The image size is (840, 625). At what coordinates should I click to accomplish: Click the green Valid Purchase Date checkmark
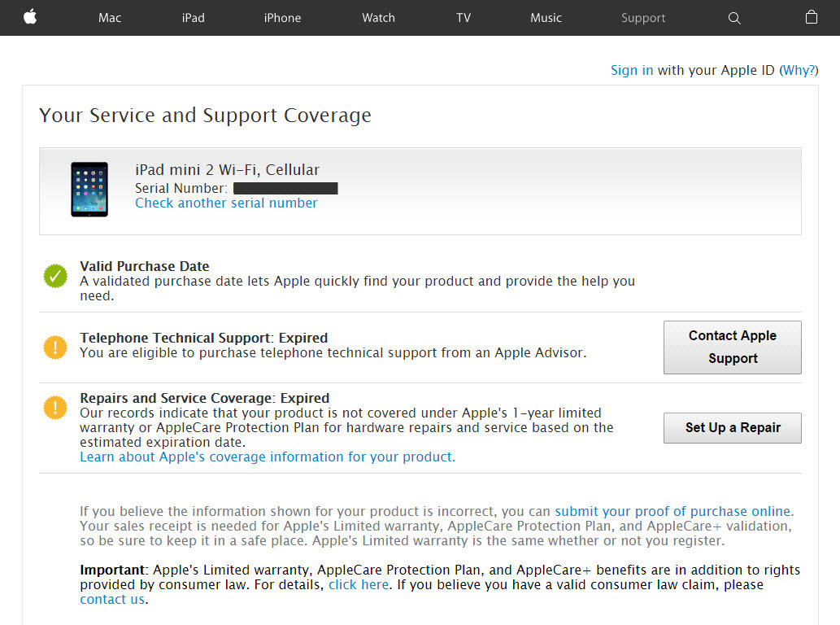click(x=55, y=277)
